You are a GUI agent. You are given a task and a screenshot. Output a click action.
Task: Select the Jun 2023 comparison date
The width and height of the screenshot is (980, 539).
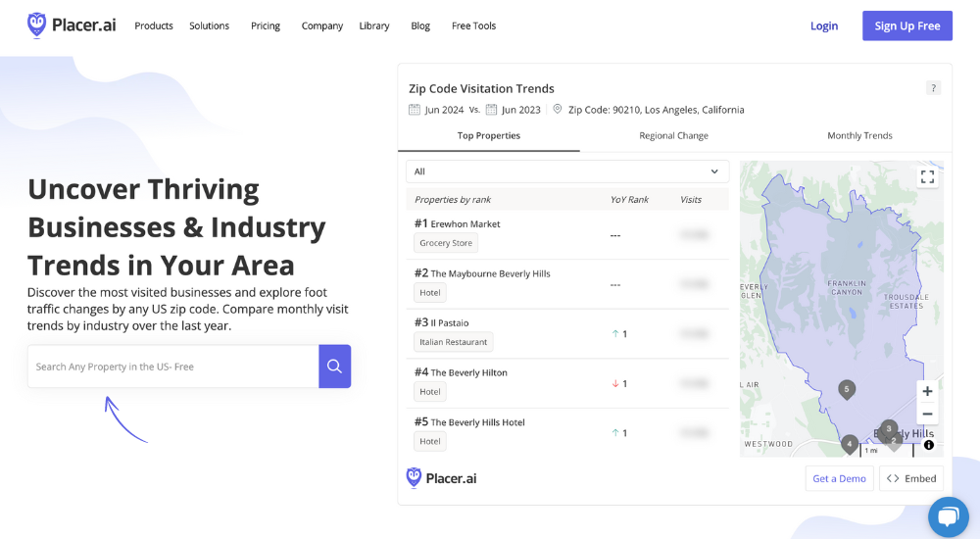click(521, 110)
